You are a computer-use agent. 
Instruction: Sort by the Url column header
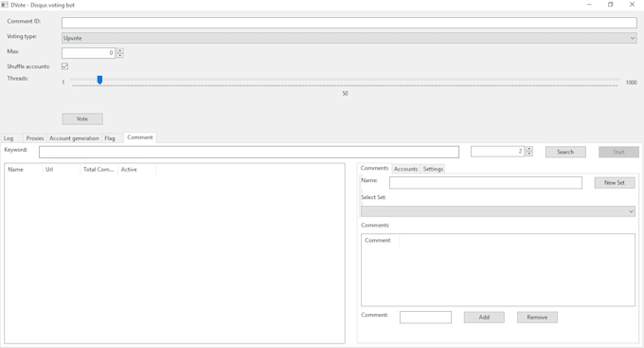click(62, 170)
